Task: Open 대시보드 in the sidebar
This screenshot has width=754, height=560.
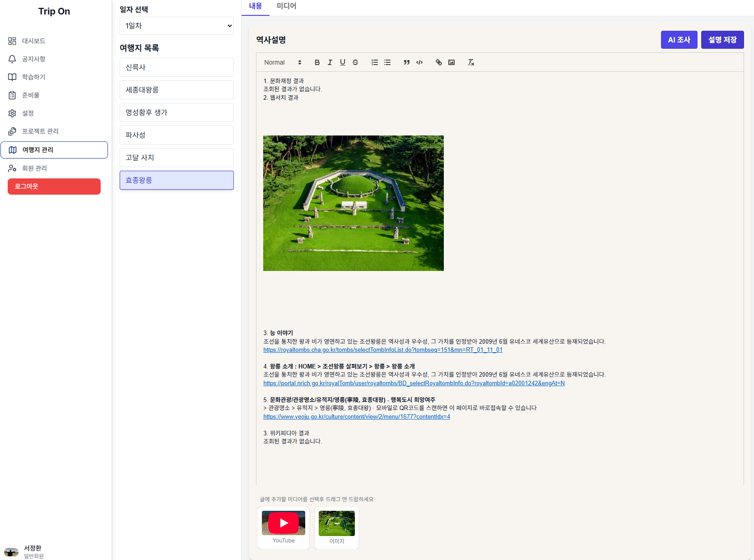Action: pos(34,41)
